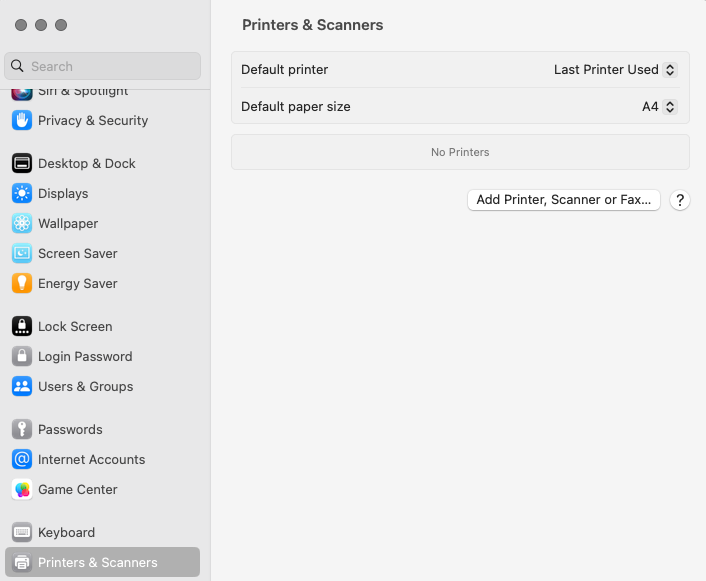Go to Users & Groups settings
The width and height of the screenshot is (706, 581).
pos(85,386)
